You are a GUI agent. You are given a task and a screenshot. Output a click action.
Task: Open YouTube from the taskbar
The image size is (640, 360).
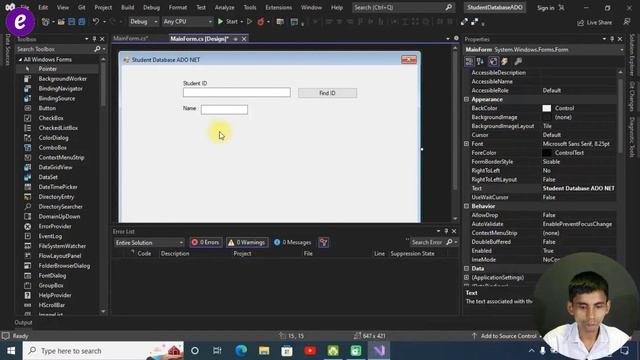(310, 351)
